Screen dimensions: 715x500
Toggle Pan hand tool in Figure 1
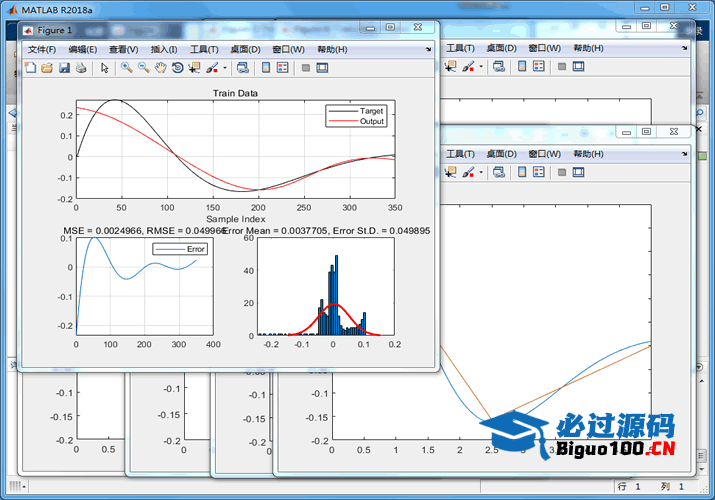[x=161, y=68]
